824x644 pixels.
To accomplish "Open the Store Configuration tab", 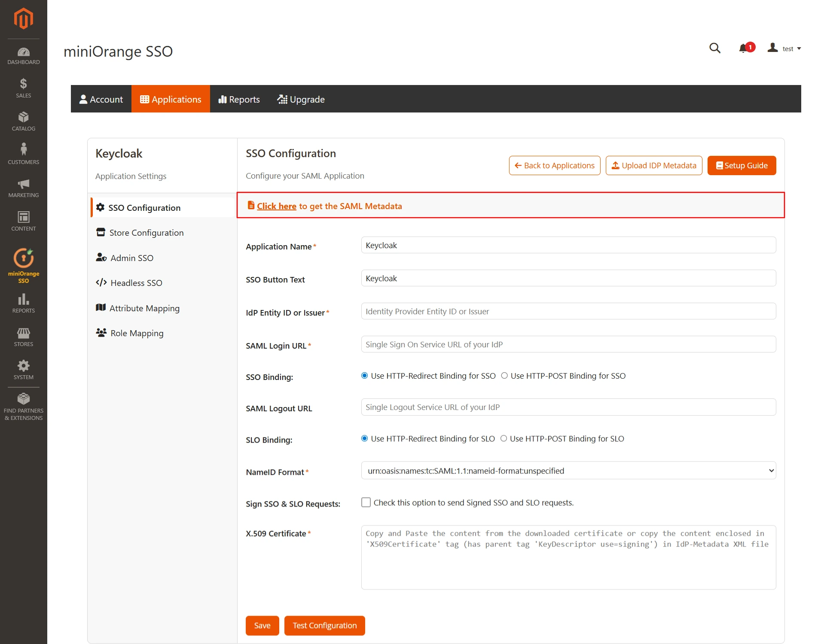I will [x=146, y=232].
